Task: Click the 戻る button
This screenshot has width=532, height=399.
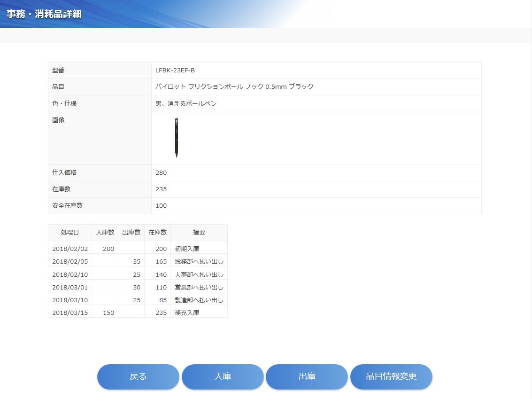Action: [x=138, y=376]
